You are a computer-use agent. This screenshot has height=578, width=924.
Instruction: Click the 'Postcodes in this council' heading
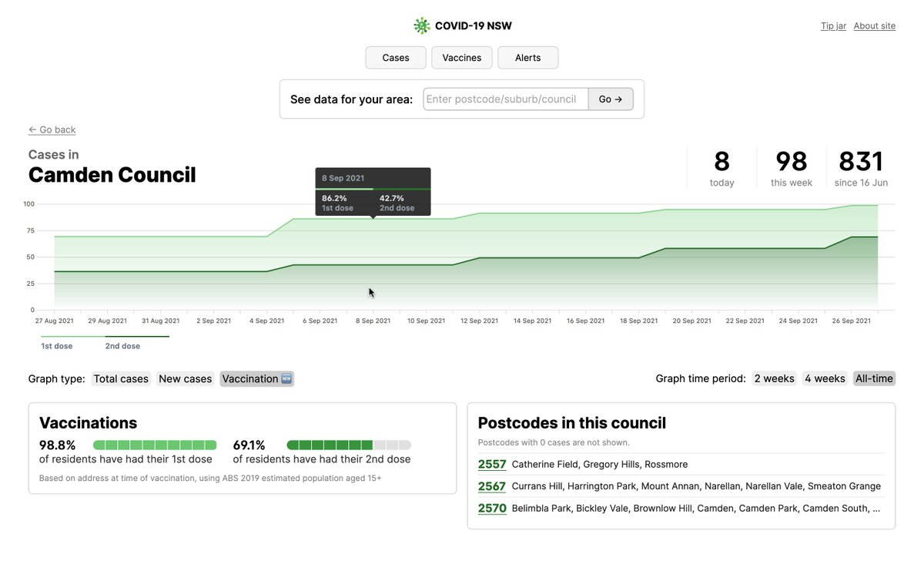(572, 422)
